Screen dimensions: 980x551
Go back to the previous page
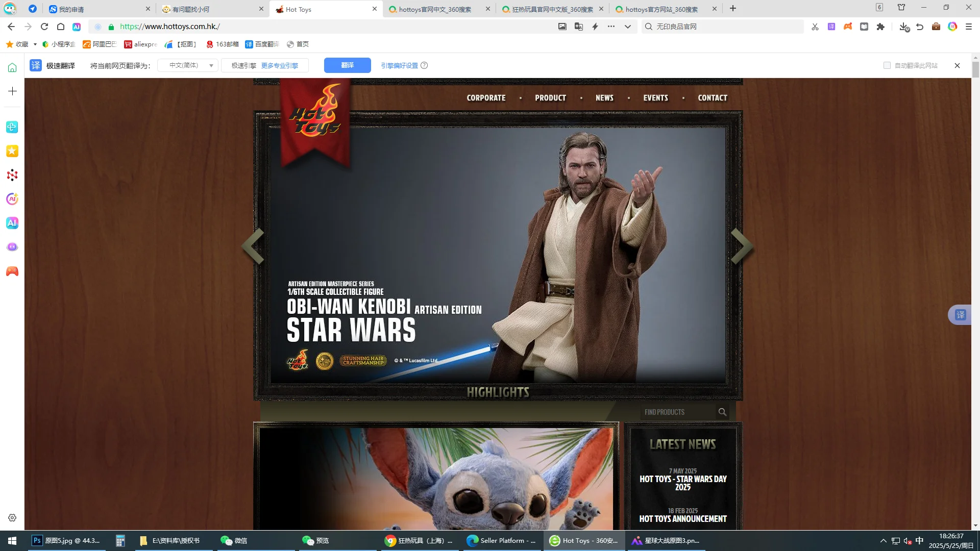11,27
